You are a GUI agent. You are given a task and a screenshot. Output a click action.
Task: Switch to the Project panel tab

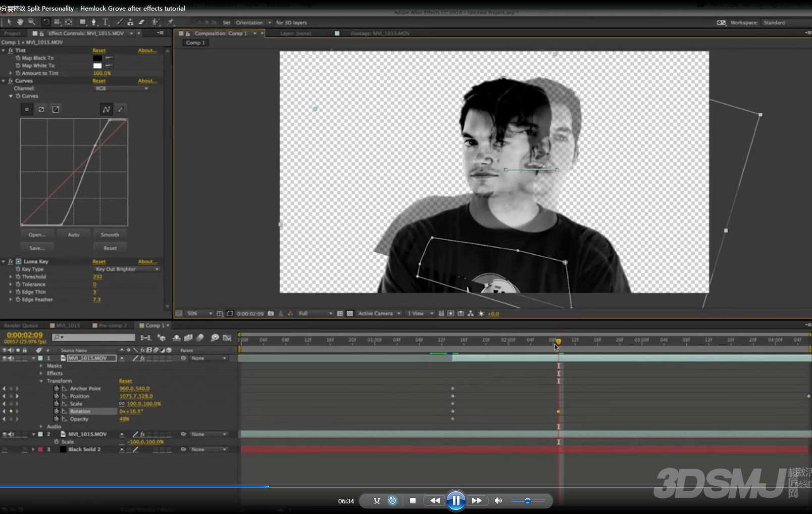tap(12, 33)
